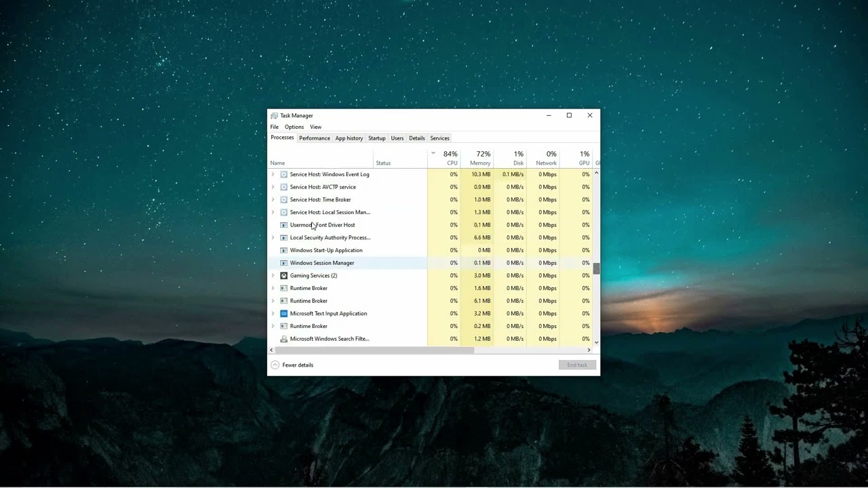The width and height of the screenshot is (868, 488).
Task: Click the Task Manager title bar icon
Action: pyautogui.click(x=274, y=116)
